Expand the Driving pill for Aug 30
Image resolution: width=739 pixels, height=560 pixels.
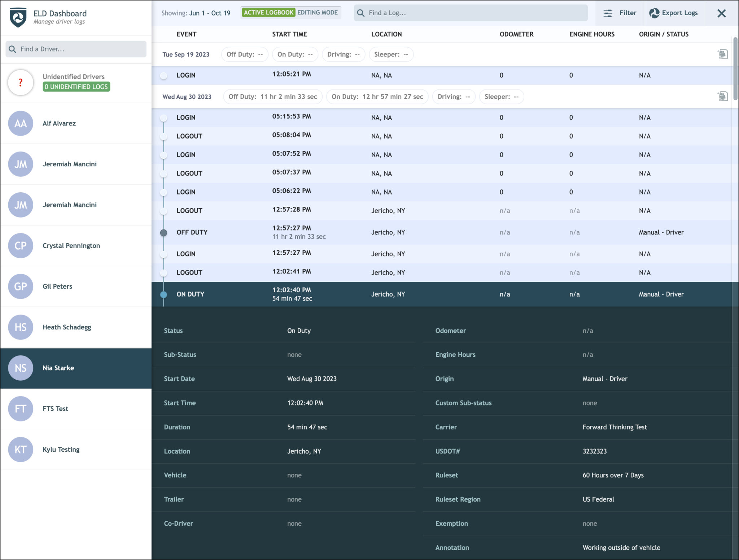(454, 96)
